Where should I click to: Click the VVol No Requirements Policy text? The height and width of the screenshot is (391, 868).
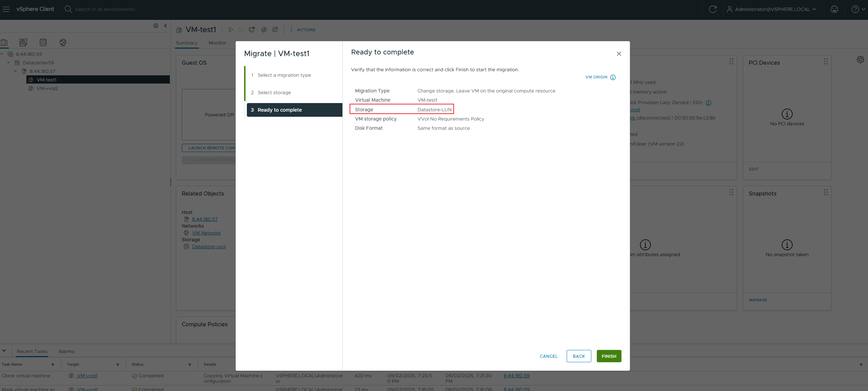pos(451,119)
